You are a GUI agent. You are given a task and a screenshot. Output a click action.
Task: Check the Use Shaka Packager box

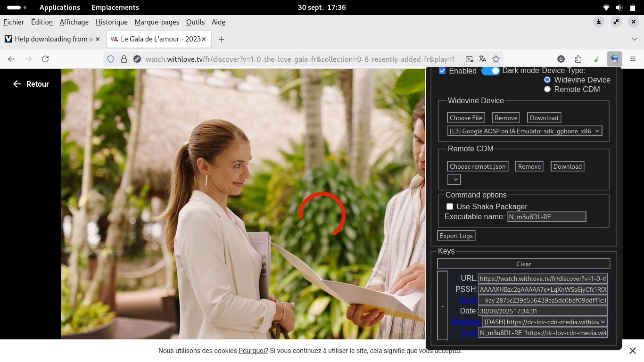point(450,206)
